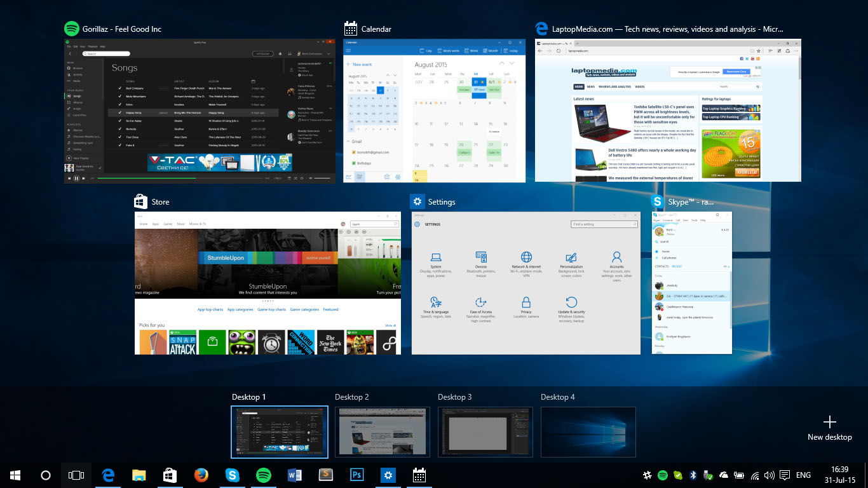868x488 pixels.
Task: Toggle the Too Close song checkmark in Spotify
Action: coord(119,137)
